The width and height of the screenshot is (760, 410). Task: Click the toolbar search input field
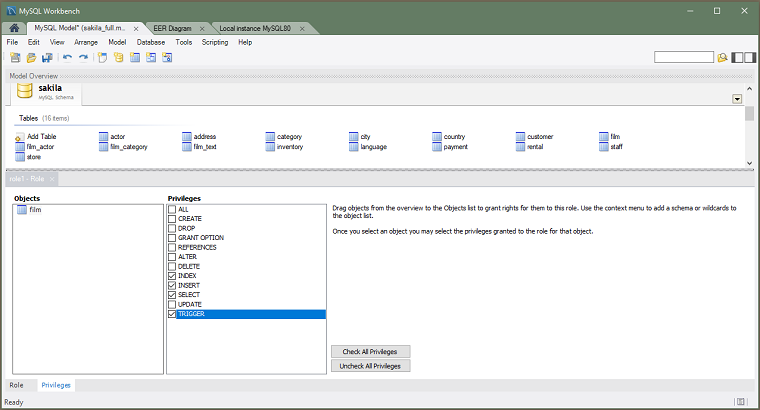click(683, 57)
